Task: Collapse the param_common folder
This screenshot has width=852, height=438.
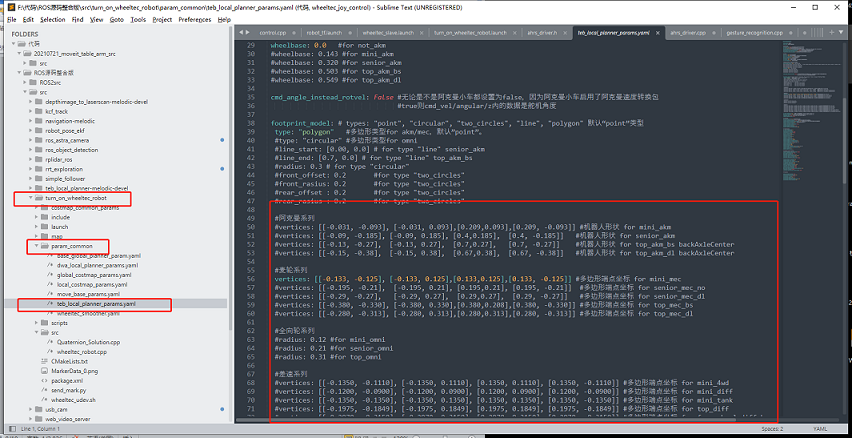Action: [x=37, y=246]
